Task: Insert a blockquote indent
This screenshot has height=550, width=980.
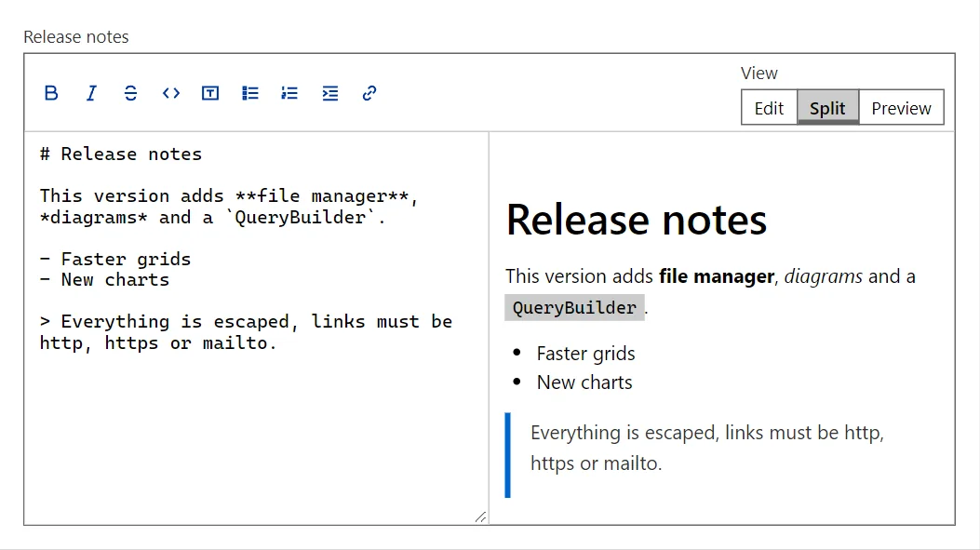Action: point(330,93)
